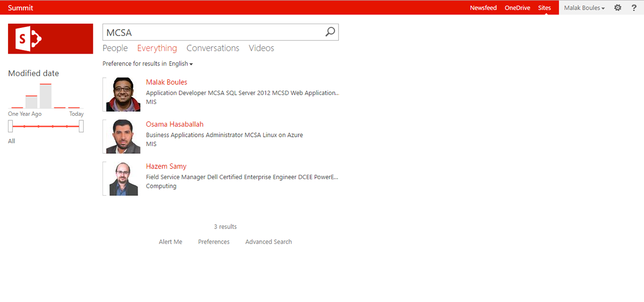Open OneDrive from the top bar
The height and width of the screenshot is (302, 644).
(517, 8)
